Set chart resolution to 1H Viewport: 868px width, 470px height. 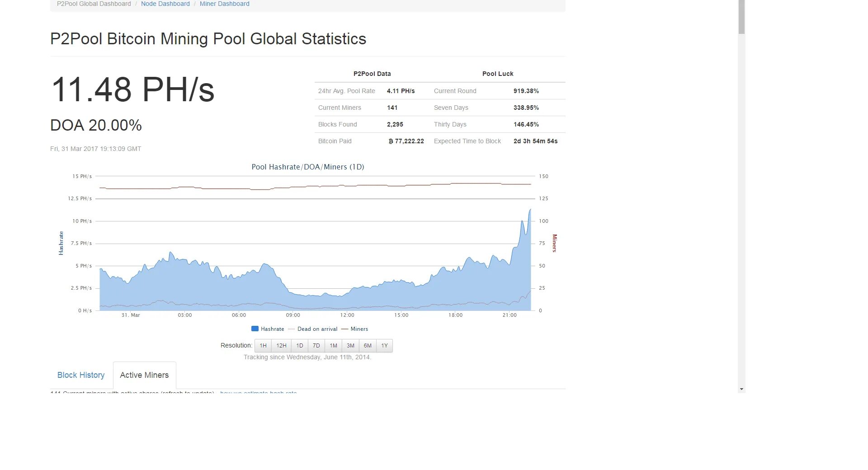[x=263, y=346]
